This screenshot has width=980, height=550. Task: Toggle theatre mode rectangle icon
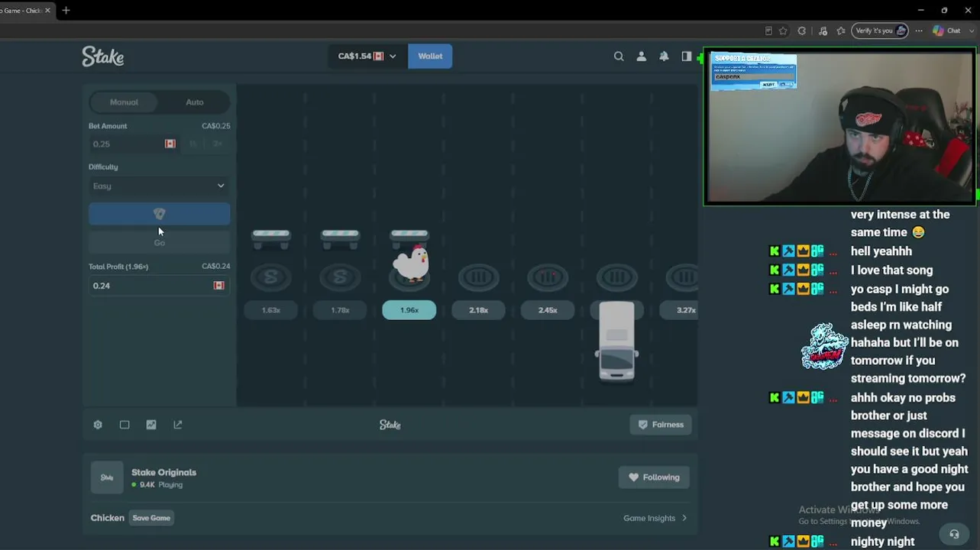pos(125,425)
